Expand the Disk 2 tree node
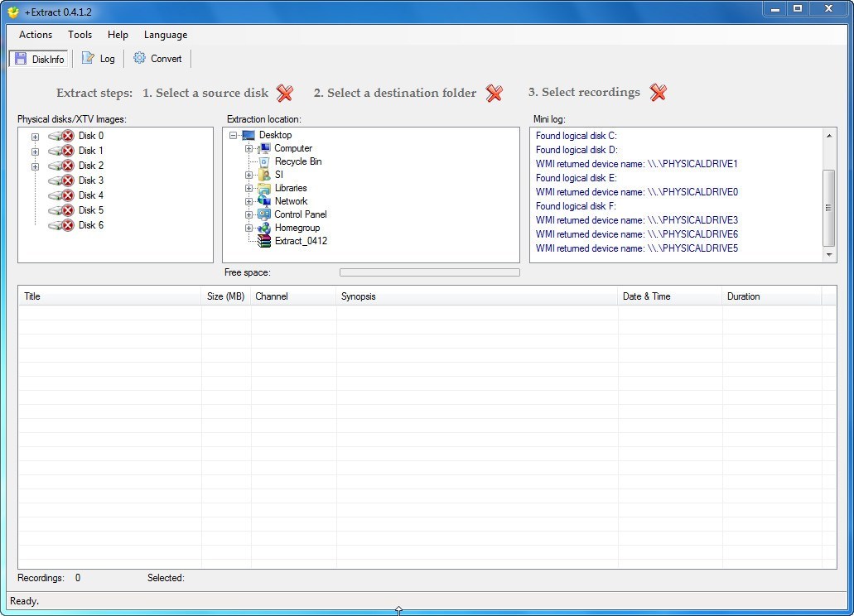The image size is (854, 616). (35, 166)
